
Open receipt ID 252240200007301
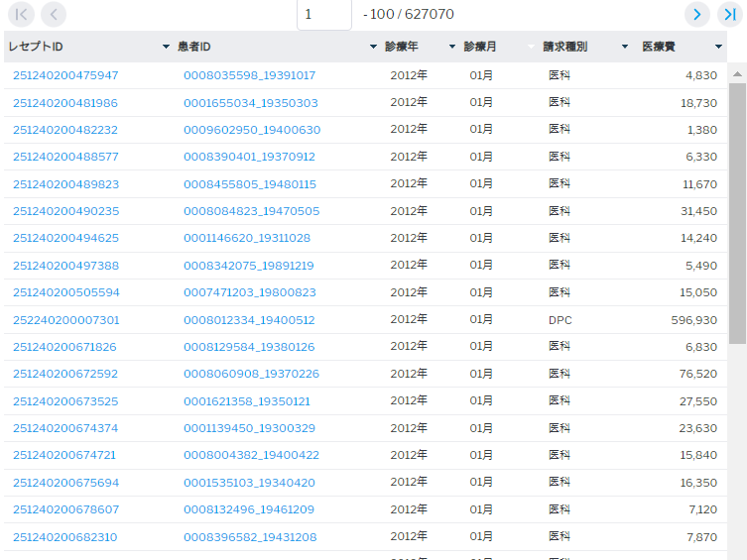click(65, 320)
